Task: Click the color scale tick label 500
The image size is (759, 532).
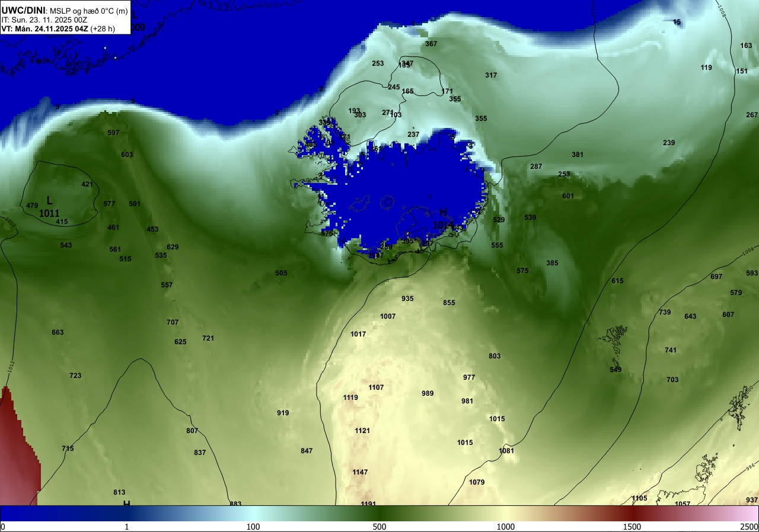Action: pyautogui.click(x=379, y=527)
